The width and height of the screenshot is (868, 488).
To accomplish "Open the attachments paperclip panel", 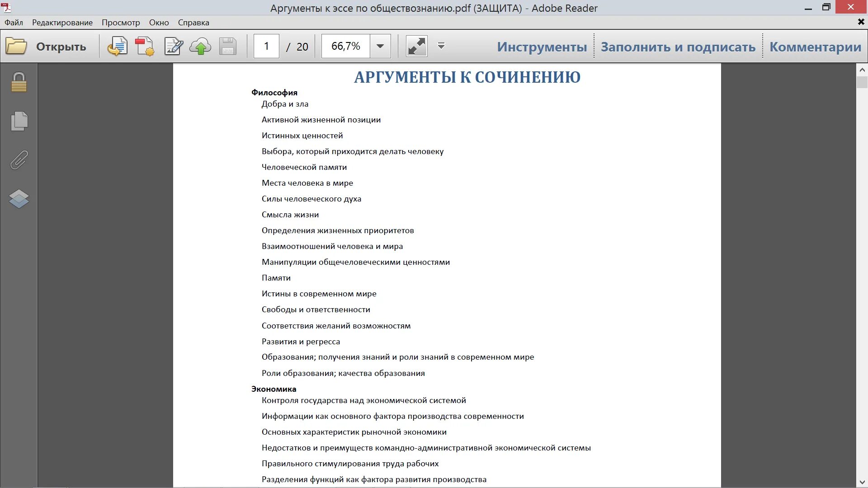I will tap(19, 160).
